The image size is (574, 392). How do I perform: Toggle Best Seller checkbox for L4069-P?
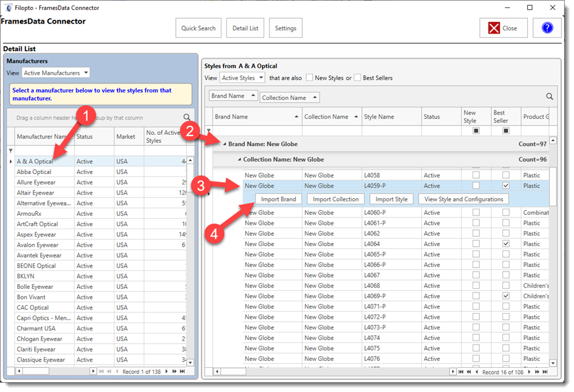pos(506,296)
